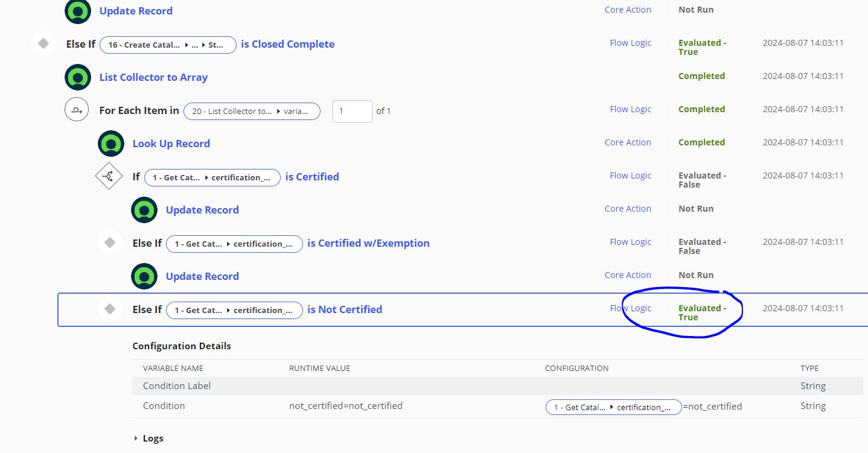Open the 'is Closed Complete' condition

tap(287, 44)
